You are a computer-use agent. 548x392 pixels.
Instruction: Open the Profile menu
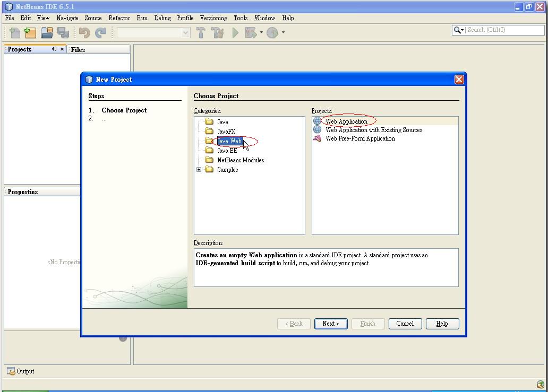185,18
